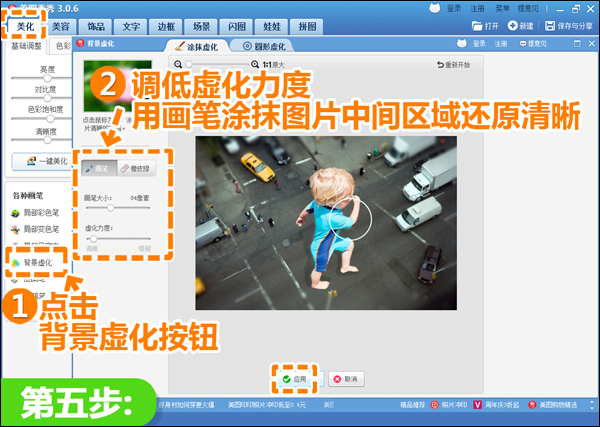Open the 场景 main tab
The width and height of the screenshot is (600, 427).
201,27
